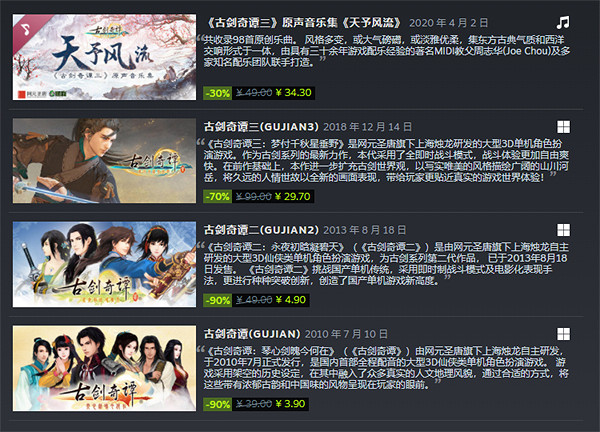Screen dimensions: 600x432
Task: Open the 古剑奇谭(GUJIAN) title link
Action: tap(252, 334)
